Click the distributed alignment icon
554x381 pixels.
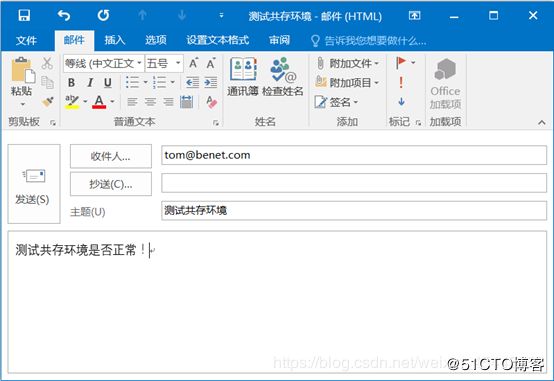(187, 102)
